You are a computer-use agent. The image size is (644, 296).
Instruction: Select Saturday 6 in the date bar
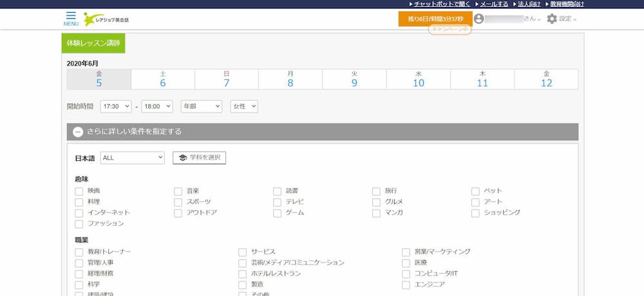[163, 79]
